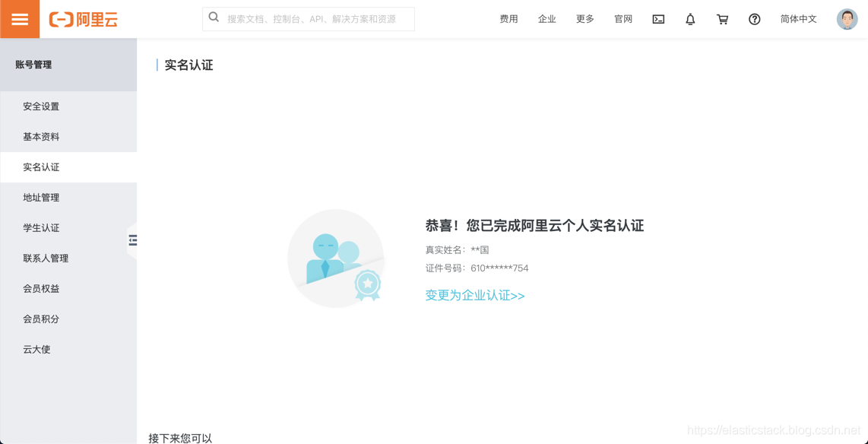Go to 官网 link

(623, 19)
